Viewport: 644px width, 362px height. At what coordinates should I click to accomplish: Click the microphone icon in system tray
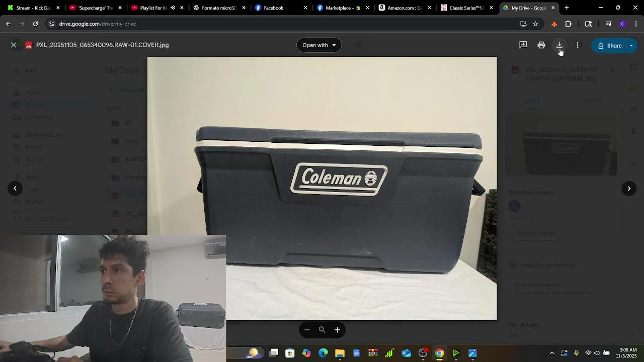[576, 353]
